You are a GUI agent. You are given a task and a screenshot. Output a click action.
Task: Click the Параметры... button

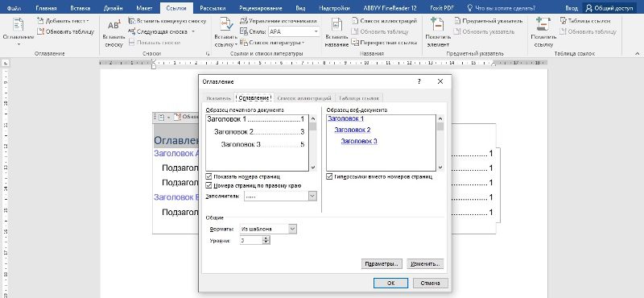click(x=382, y=264)
